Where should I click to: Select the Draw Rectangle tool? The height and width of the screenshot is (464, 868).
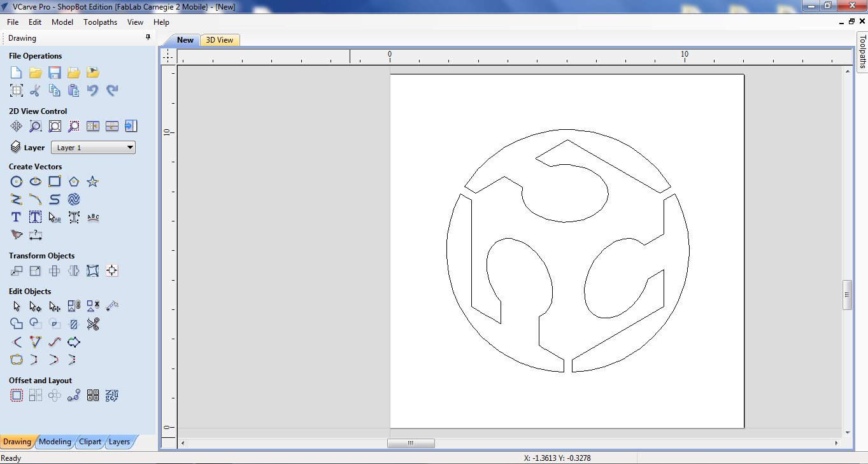[55, 182]
